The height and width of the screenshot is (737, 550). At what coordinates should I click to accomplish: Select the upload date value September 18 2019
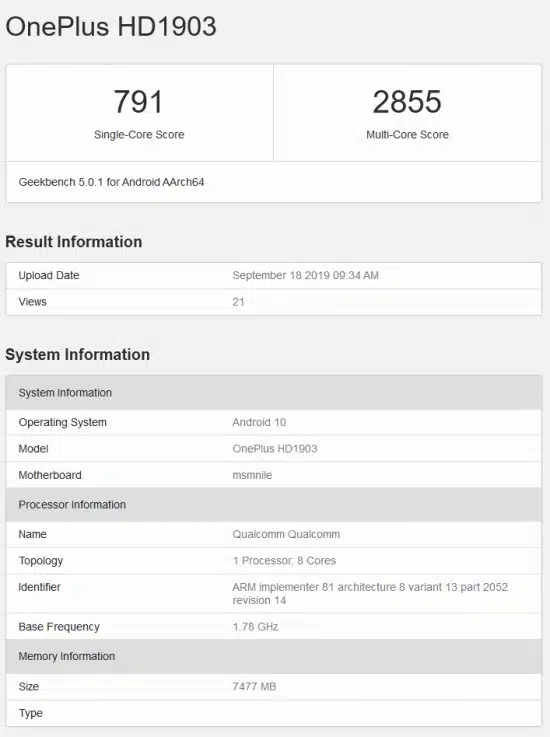(306, 275)
